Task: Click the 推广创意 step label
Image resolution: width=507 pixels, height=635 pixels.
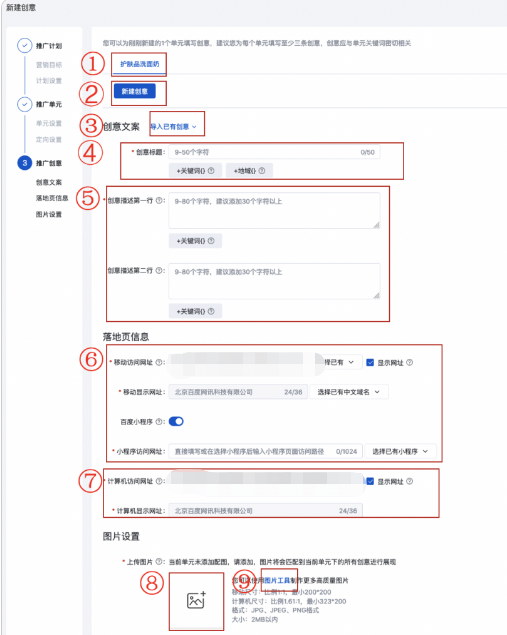Action: (x=49, y=163)
